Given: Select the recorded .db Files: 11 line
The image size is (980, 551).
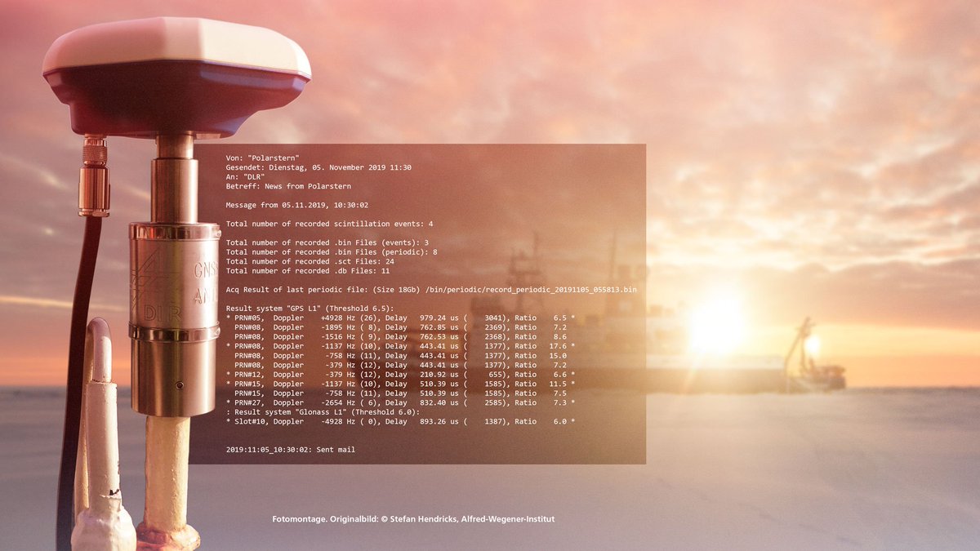Looking at the screenshot, I should pos(308,271).
